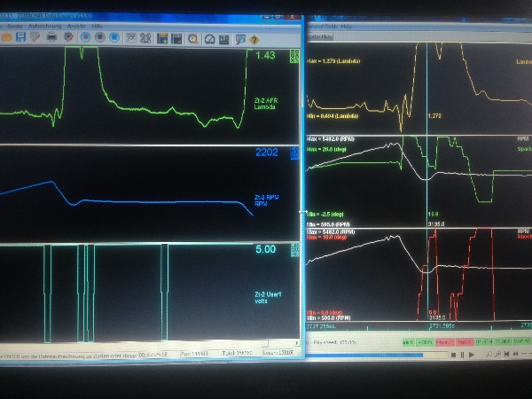Screen dimensions: 532x399
Task: Click the NB toolbar icon
Action: [224, 38]
